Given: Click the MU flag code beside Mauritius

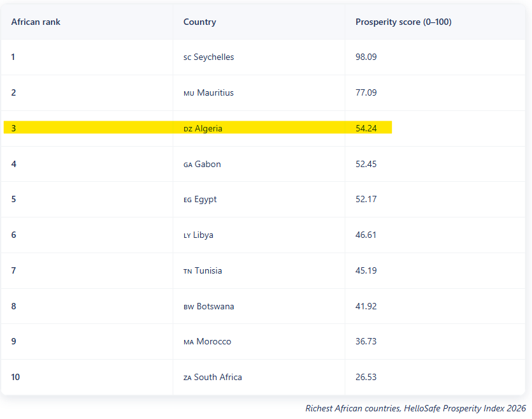Looking at the screenshot, I should (189, 93).
